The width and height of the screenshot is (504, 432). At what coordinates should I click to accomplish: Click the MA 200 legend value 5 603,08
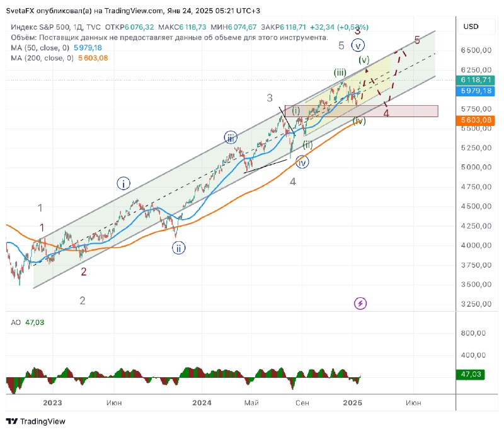click(x=93, y=58)
